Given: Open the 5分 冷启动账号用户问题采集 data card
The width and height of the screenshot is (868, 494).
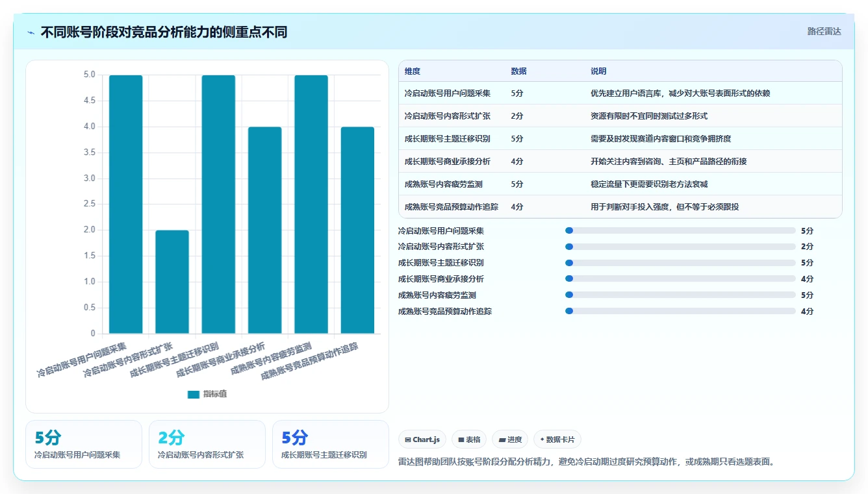Looking at the screenshot, I should (84, 444).
